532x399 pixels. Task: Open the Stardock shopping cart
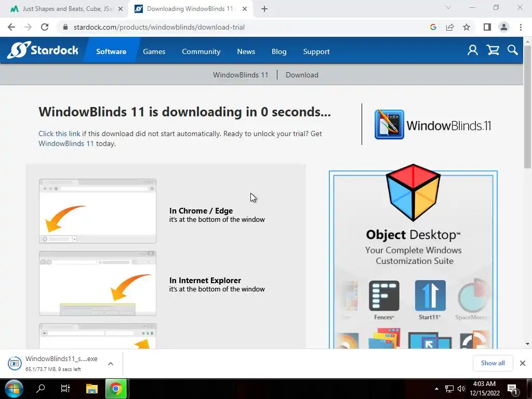point(493,50)
